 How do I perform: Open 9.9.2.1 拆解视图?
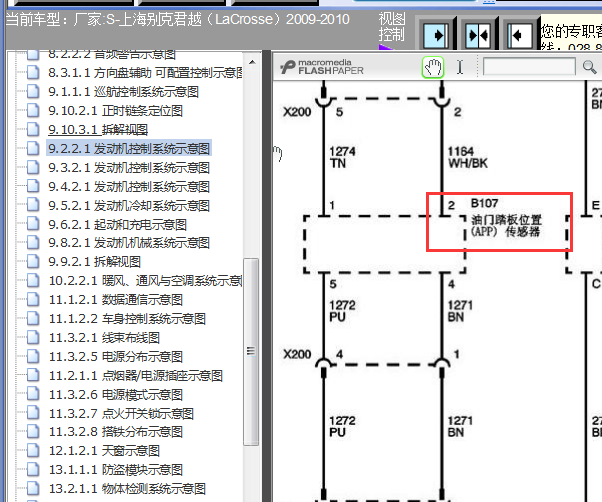click(94, 262)
